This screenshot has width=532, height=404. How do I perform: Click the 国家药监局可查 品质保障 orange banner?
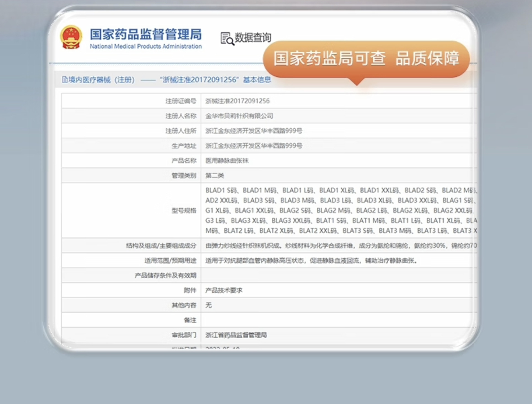coord(366,59)
